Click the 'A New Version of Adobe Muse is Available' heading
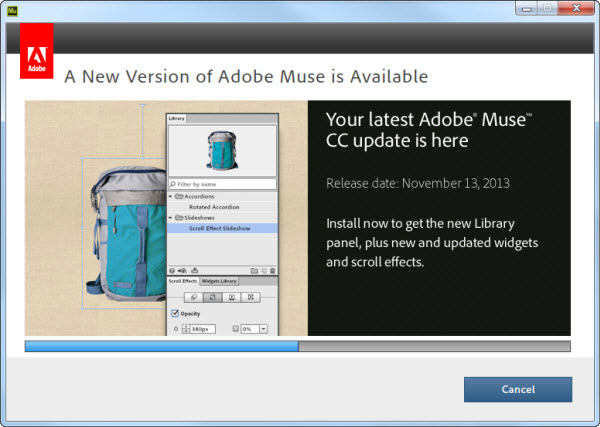The image size is (600, 427). [246, 77]
